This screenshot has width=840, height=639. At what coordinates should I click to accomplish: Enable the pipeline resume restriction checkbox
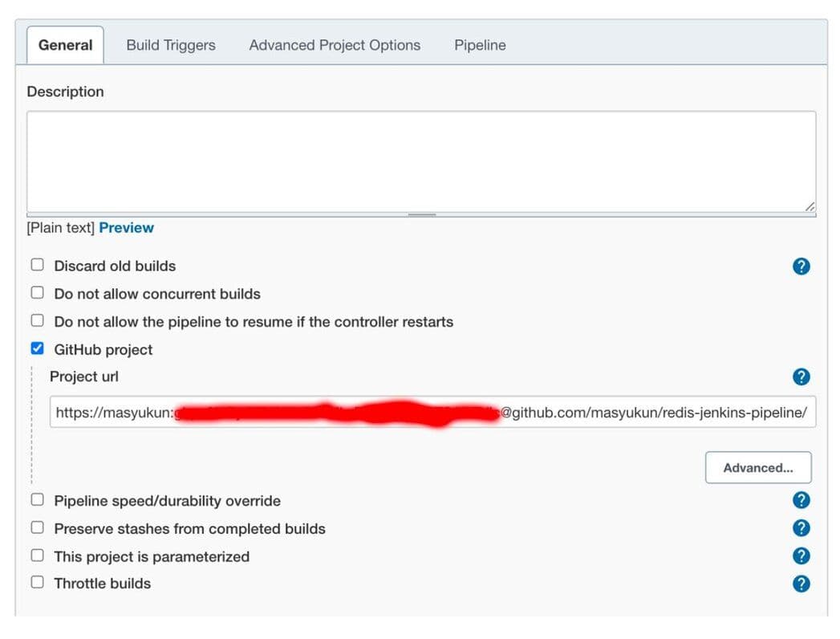click(x=37, y=319)
